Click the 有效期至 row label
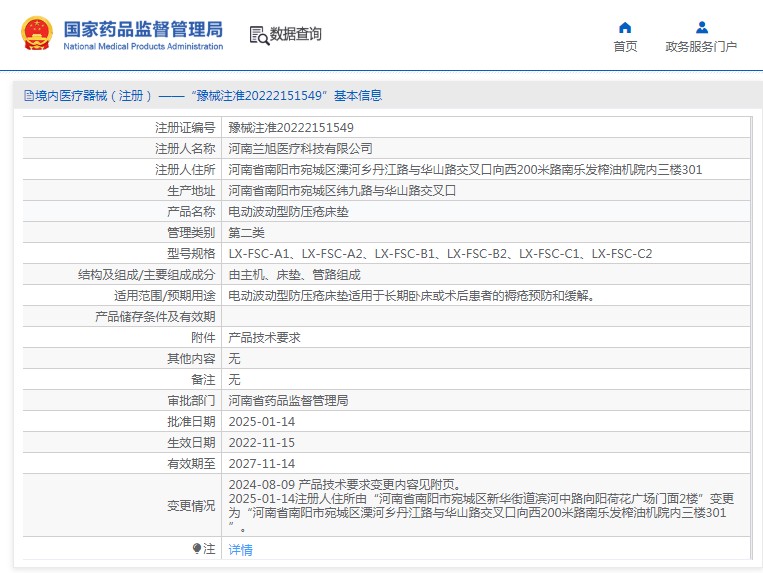This screenshot has height=573, width=763. coord(191,464)
